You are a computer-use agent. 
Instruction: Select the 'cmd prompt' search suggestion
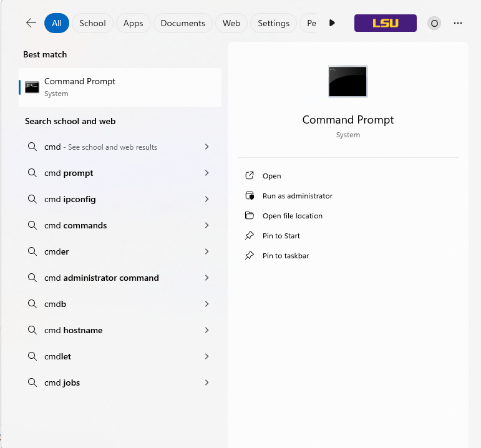(120, 173)
